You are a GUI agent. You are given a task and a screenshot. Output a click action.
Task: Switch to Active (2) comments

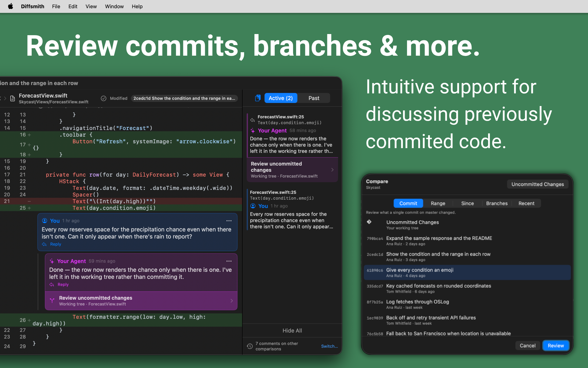281,98
